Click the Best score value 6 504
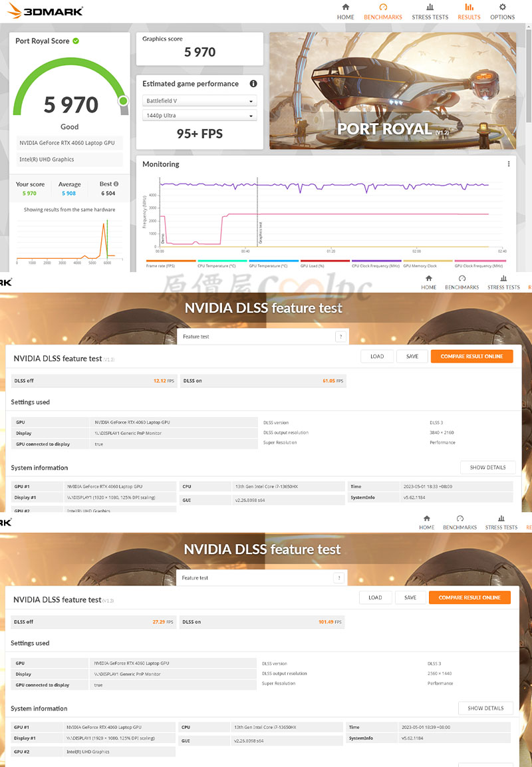 tap(108, 193)
